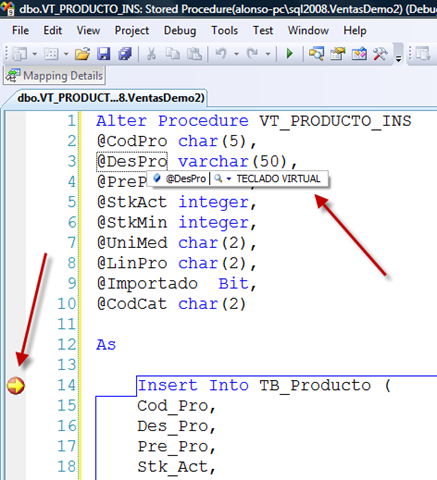
Task: Click the breakpoint arrow marker on line 14
Action: pyautogui.click(x=16, y=386)
